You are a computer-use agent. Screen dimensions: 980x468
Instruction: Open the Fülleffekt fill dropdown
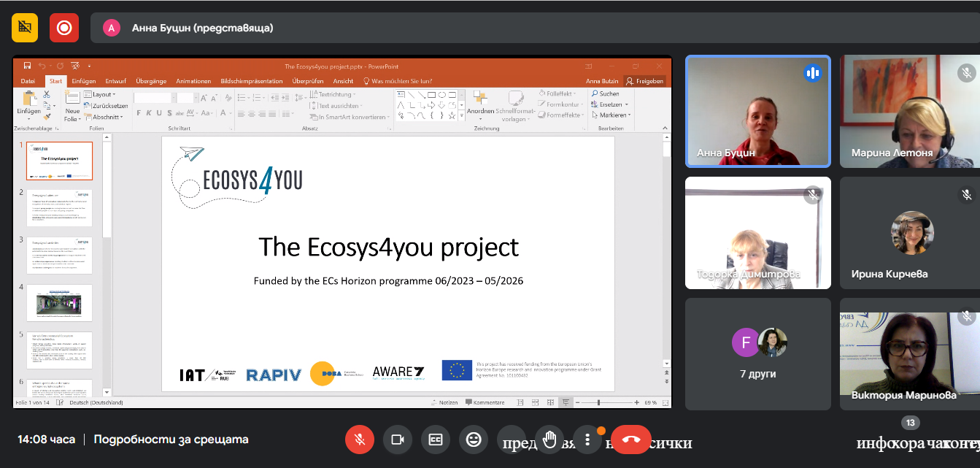pyautogui.click(x=556, y=94)
